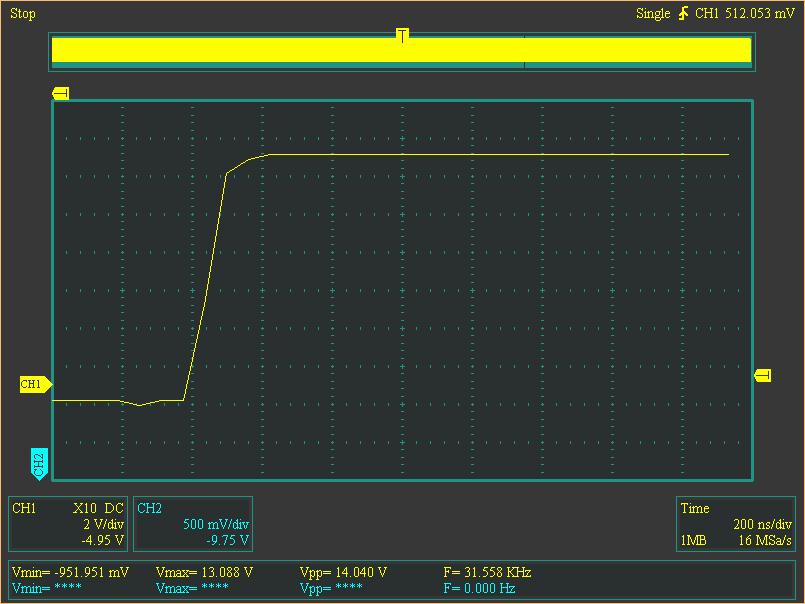805x604 pixels.
Task: Click the CH2 500 mV/div scale value
Action: [x=216, y=524]
